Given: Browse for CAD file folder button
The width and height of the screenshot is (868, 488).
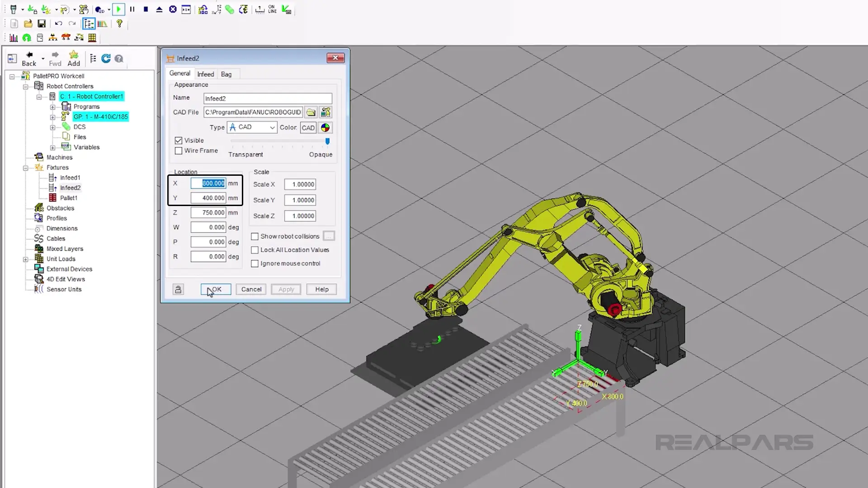Looking at the screenshot, I should pos(311,113).
